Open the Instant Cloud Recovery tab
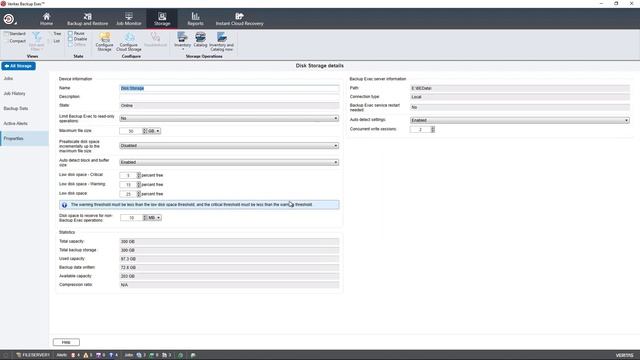 click(239, 19)
